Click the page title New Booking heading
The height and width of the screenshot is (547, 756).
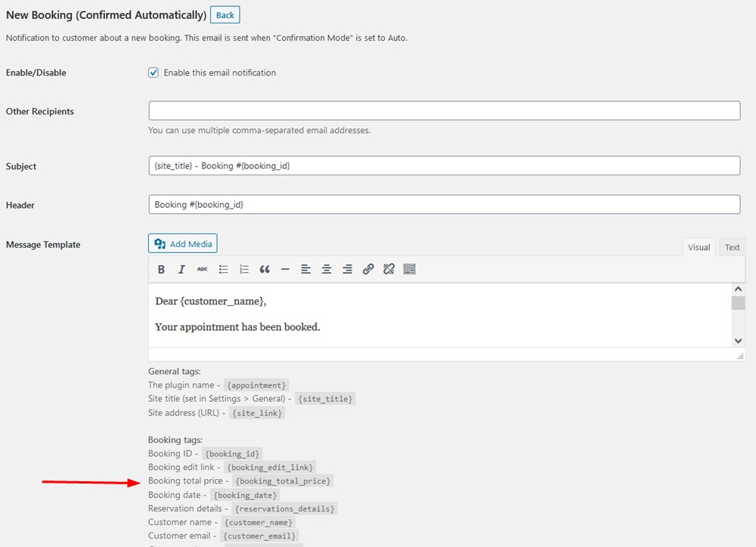pos(106,15)
